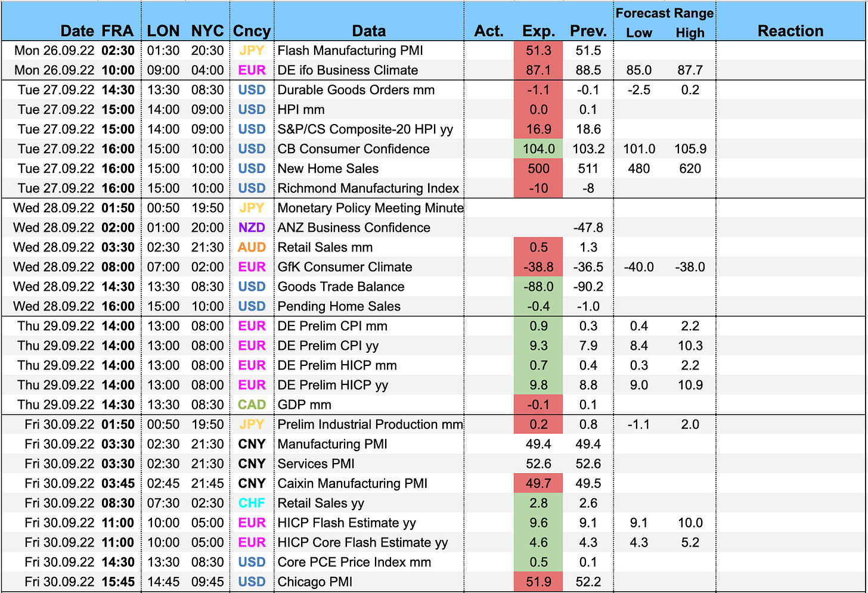Image resolution: width=868 pixels, height=593 pixels.
Task: Select the Forecast Range header
Action: tap(665, 13)
